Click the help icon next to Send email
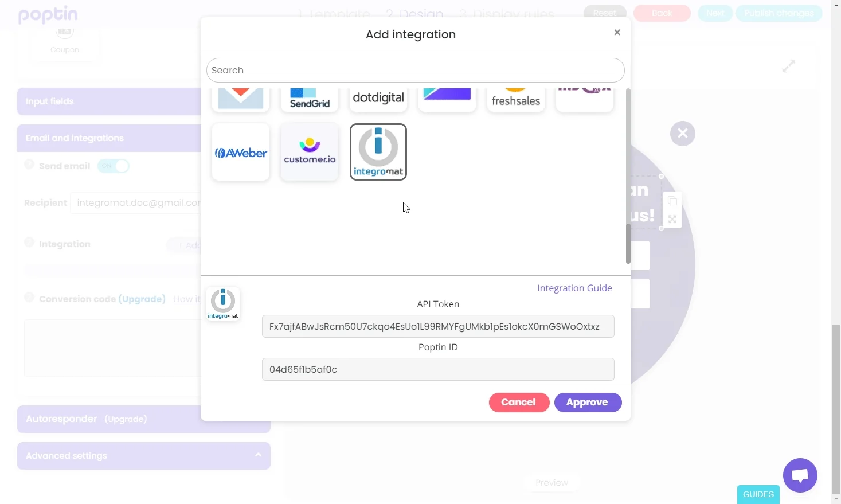 29,165
